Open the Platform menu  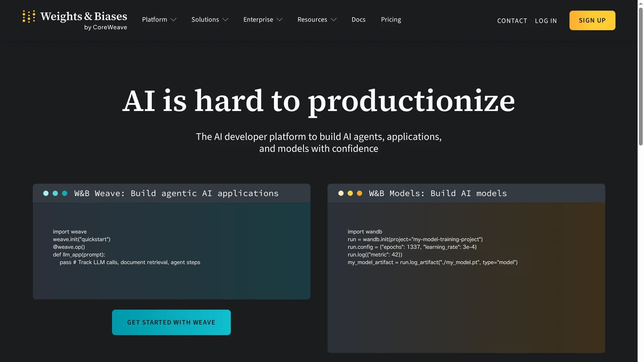pos(154,19)
